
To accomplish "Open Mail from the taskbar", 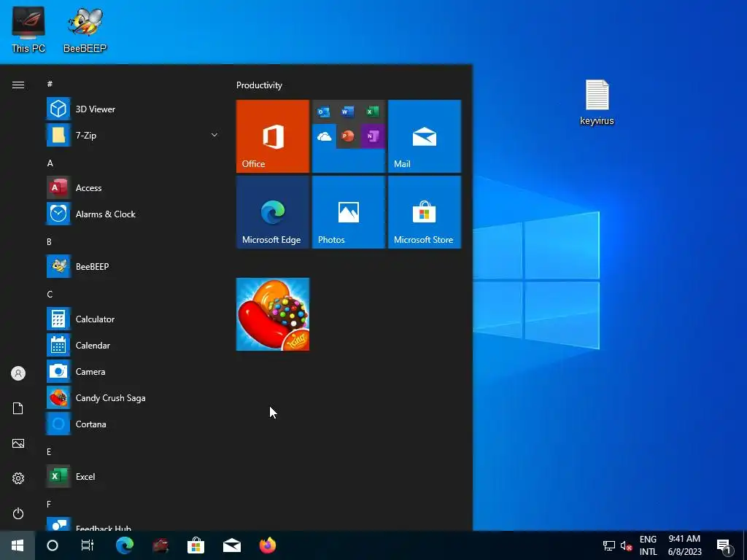I will tap(232, 545).
